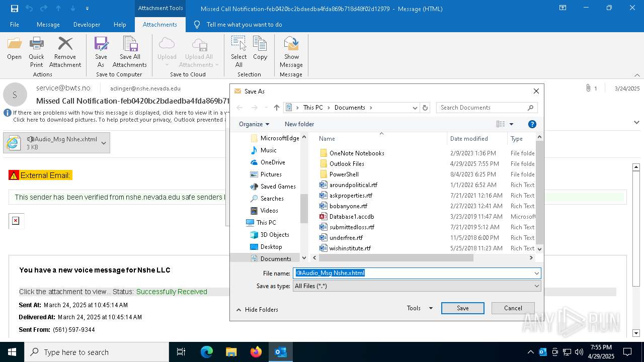Image resolution: width=644 pixels, height=362 pixels.
Task: Open the view options dropdown arrow
Action: 512,124
